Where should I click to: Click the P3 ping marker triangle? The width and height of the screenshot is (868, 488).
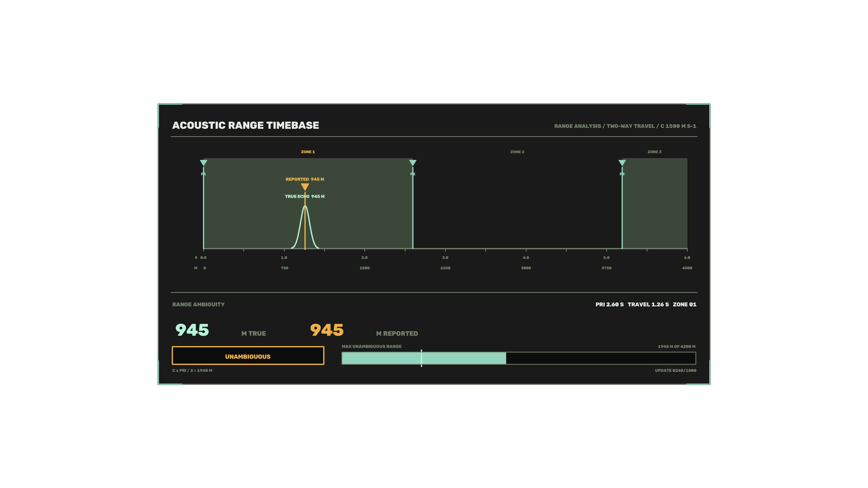coord(622,163)
